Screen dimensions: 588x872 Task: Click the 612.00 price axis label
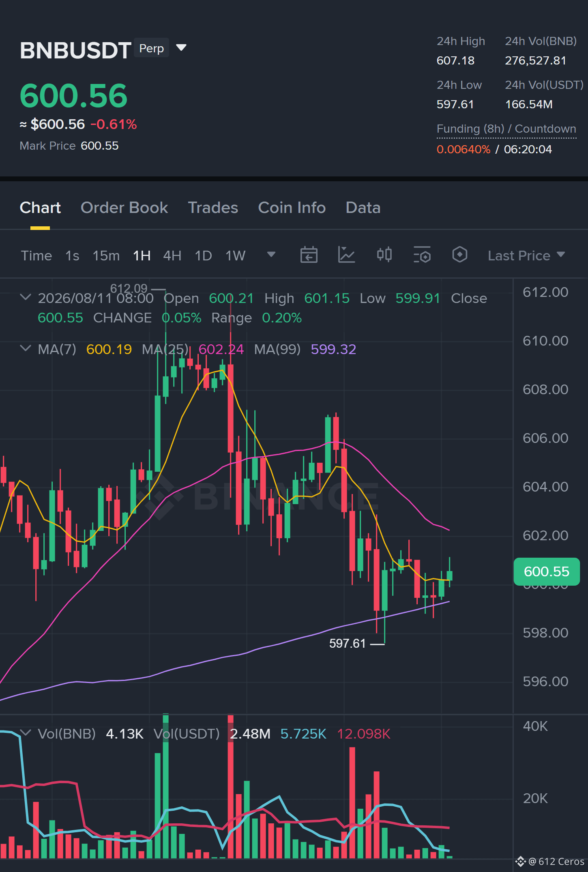545,292
